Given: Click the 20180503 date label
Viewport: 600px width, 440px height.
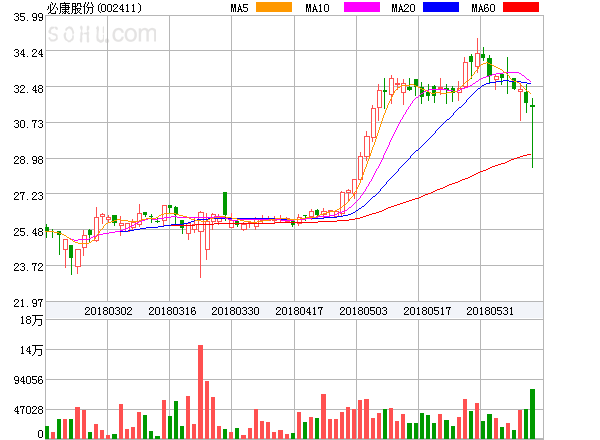Looking at the screenshot, I should 363,311.
